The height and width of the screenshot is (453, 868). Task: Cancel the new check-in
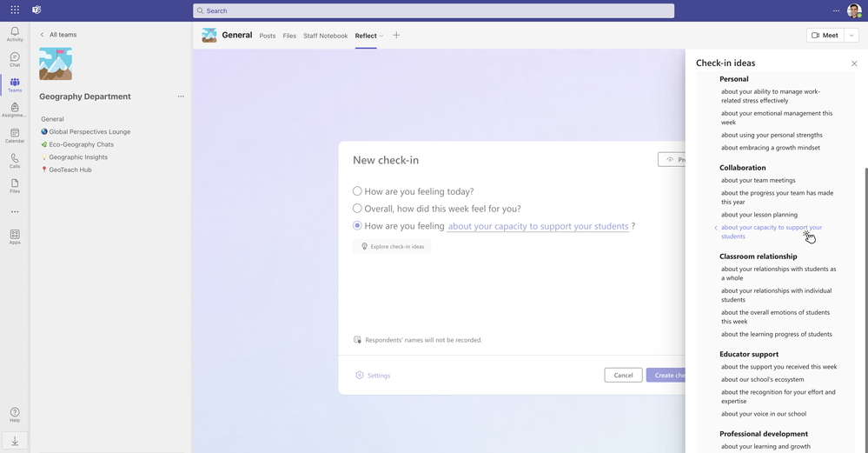click(623, 375)
